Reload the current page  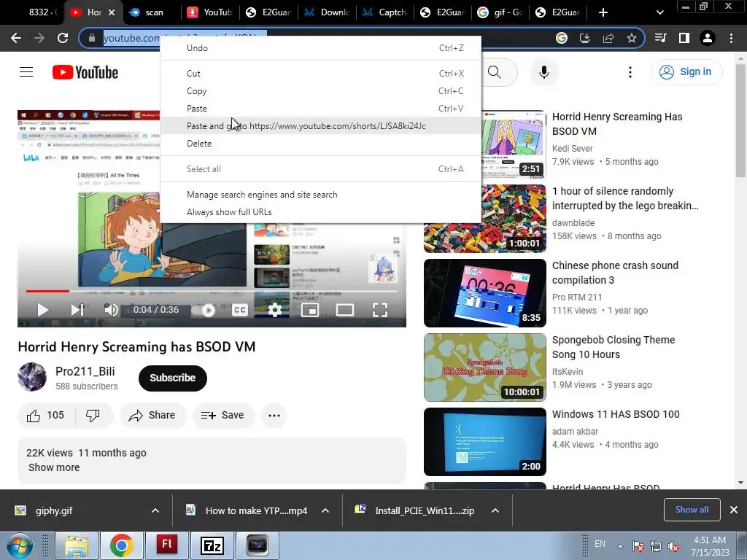(x=63, y=38)
